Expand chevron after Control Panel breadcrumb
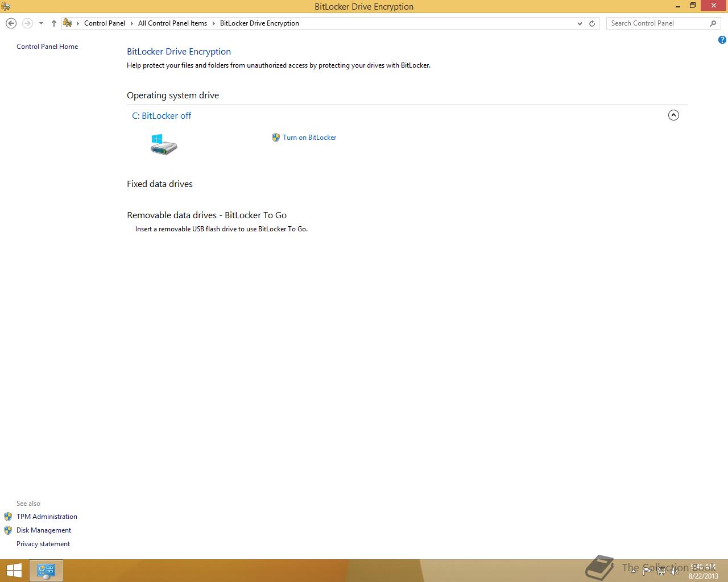This screenshot has height=582, width=728. pos(132,23)
